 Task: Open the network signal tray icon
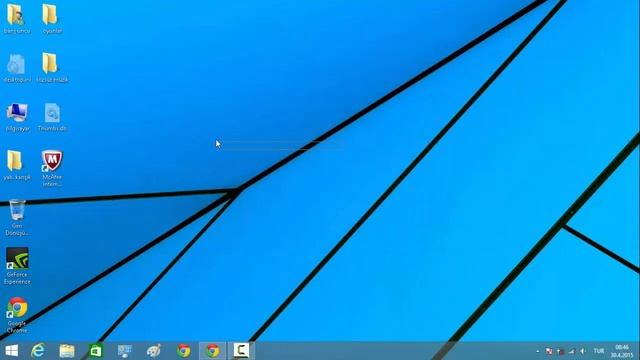(x=572, y=351)
